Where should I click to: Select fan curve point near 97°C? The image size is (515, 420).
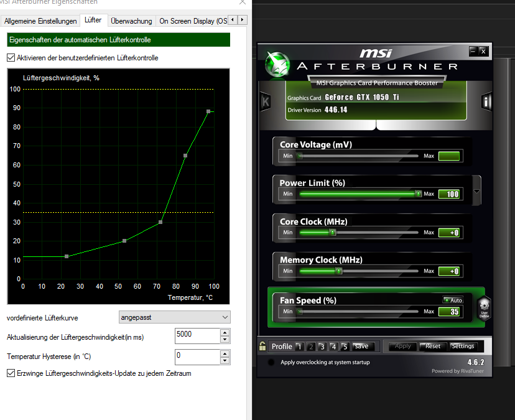[208, 111]
